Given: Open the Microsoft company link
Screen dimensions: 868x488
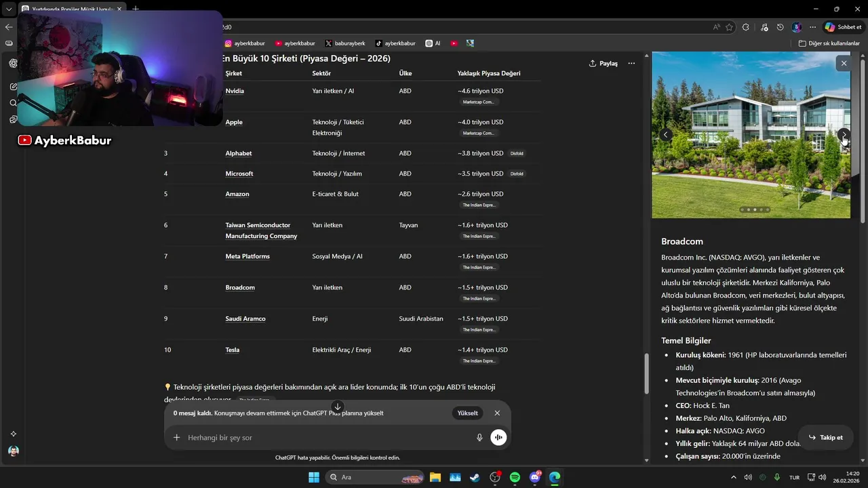Looking at the screenshot, I should click(x=239, y=174).
